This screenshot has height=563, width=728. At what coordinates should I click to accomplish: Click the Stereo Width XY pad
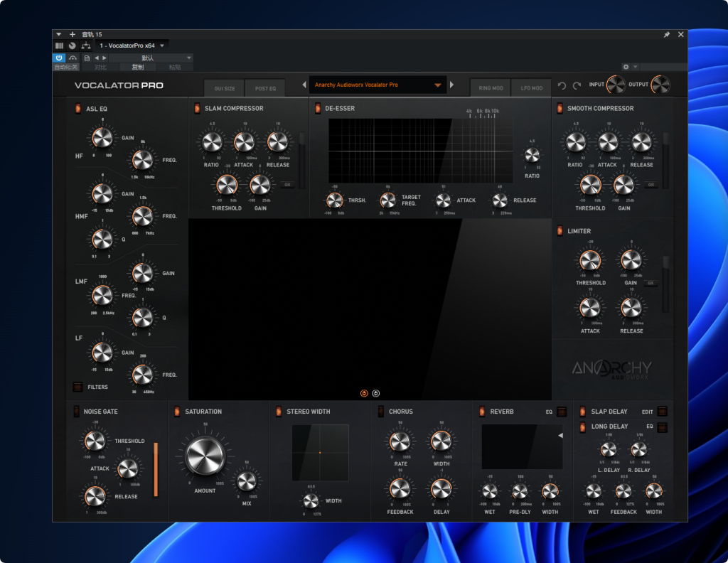coord(321,453)
